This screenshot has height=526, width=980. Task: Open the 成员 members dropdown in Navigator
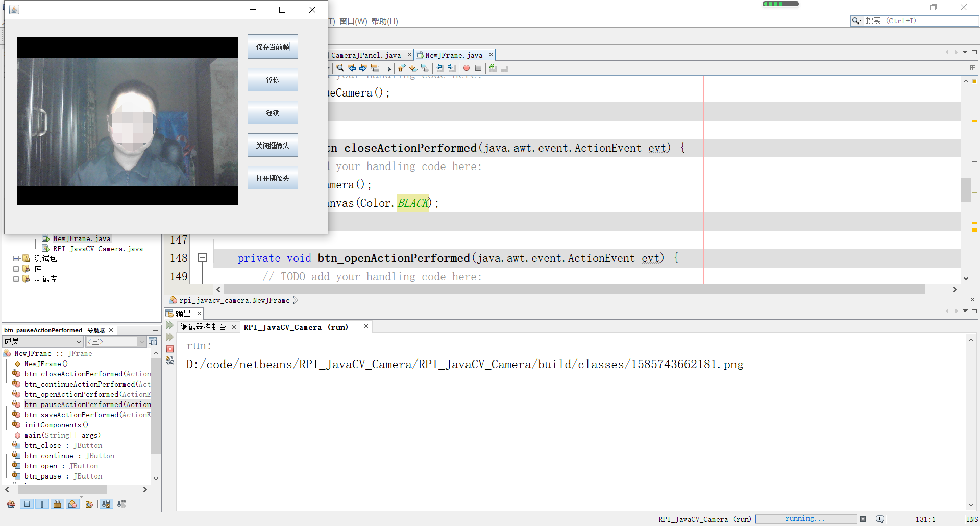(x=43, y=341)
